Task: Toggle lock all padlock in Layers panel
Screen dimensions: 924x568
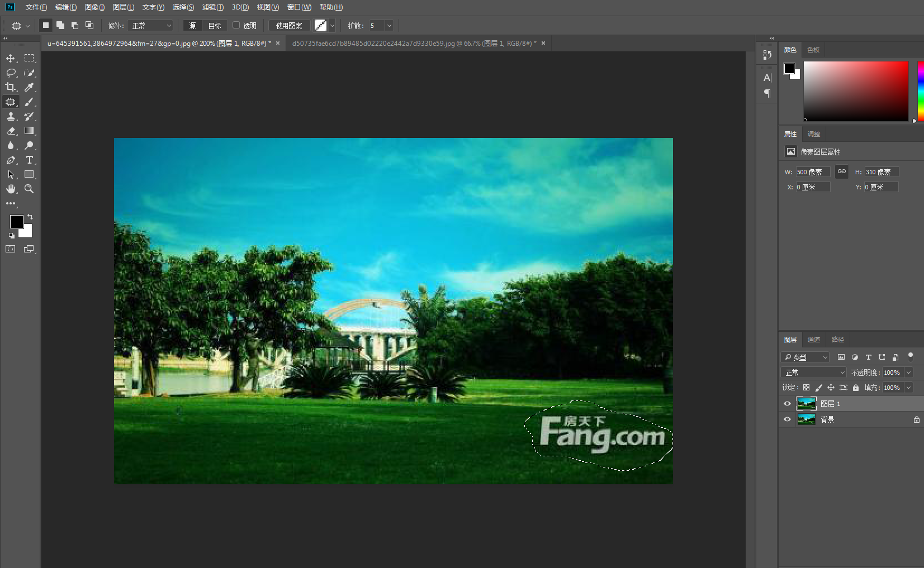Action: click(856, 388)
